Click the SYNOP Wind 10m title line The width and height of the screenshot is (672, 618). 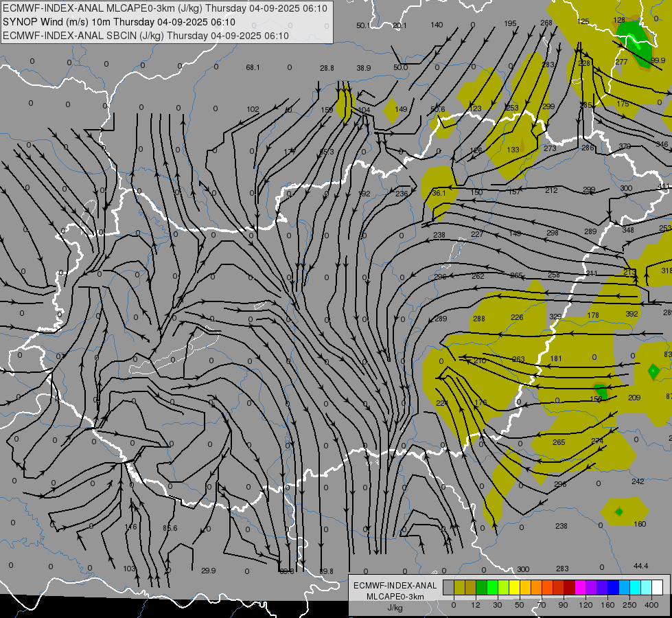click(119, 22)
